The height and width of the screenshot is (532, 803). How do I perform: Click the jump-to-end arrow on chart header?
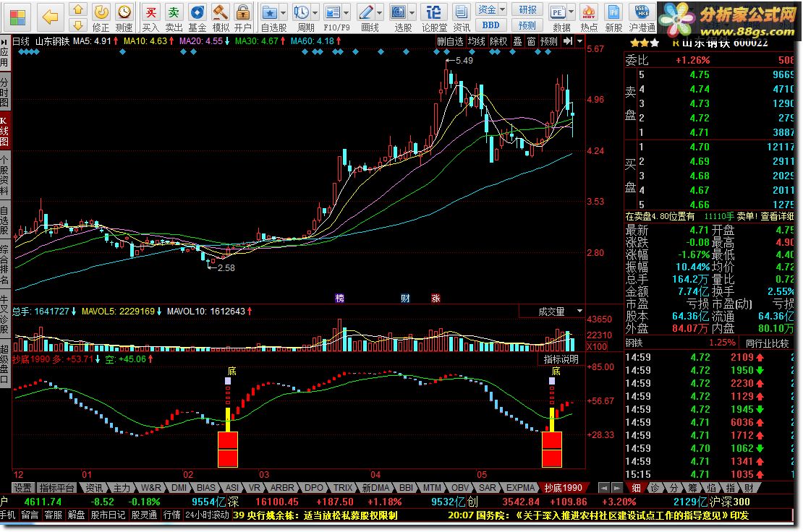pyautogui.click(x=567, y=41)
